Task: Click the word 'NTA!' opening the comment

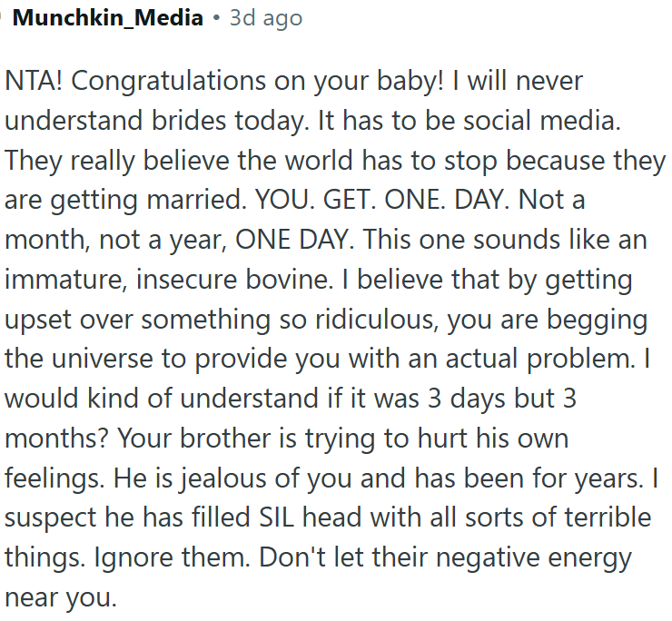Action: tap(34, 80)
